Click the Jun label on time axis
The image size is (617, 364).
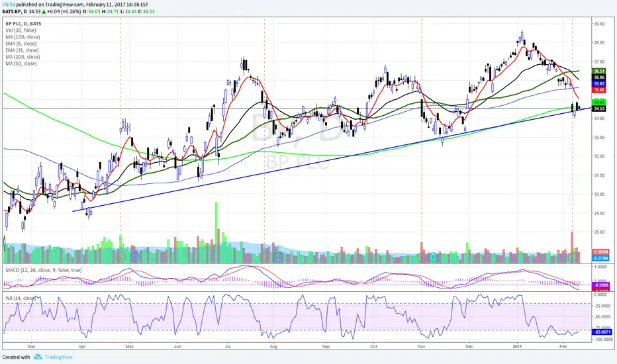click(177, 347)
